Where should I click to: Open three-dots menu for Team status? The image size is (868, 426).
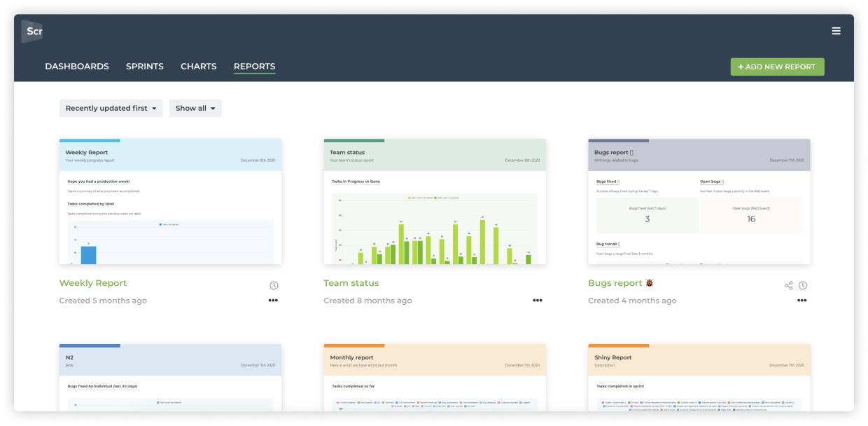(538, 301)
